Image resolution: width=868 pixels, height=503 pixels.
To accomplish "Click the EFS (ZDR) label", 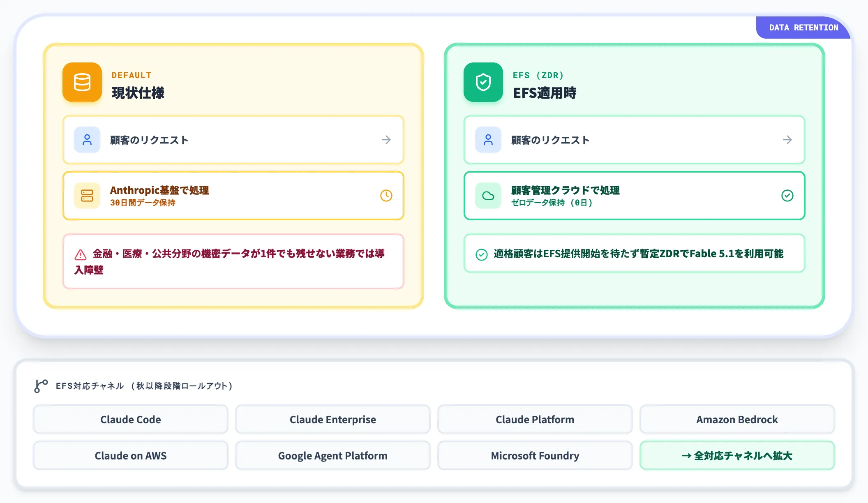I will pyautogui.click(x=538, y=75).
